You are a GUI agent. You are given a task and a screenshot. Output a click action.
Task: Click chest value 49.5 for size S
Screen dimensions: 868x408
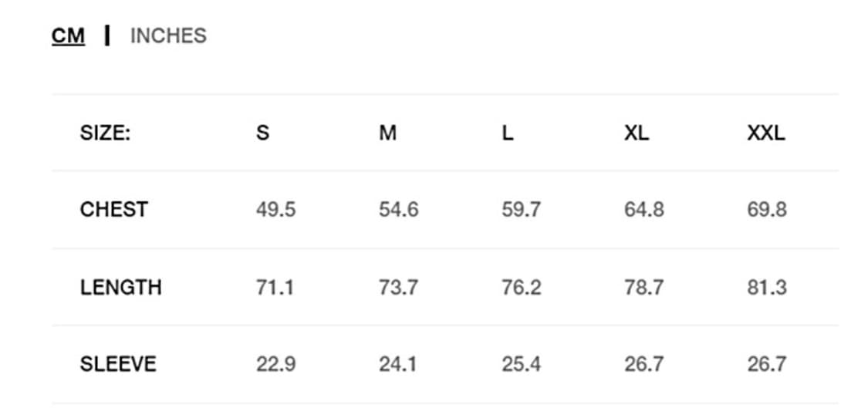(275, 210)
